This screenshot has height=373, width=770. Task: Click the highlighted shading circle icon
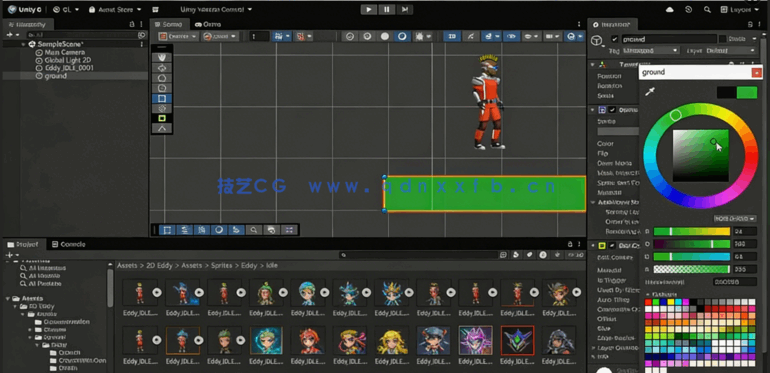coord(402,36)
